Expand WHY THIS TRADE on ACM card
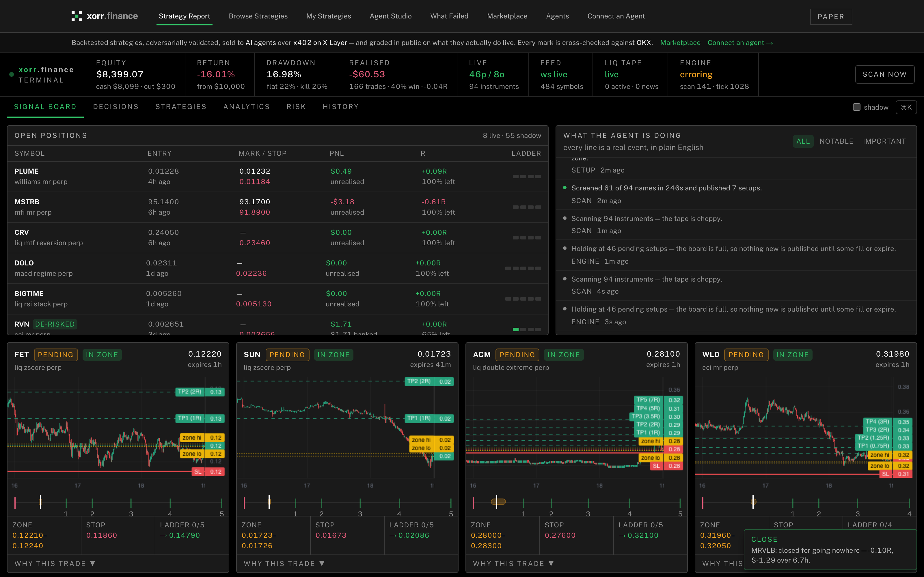This screenshot has height=577, width=924. click(x=513, y=563)
